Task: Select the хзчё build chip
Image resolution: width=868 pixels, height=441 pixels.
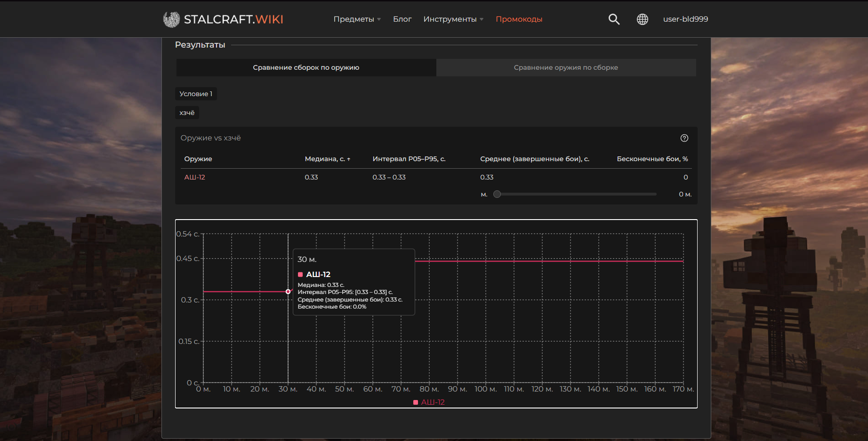Action: (x=187, y=113)
